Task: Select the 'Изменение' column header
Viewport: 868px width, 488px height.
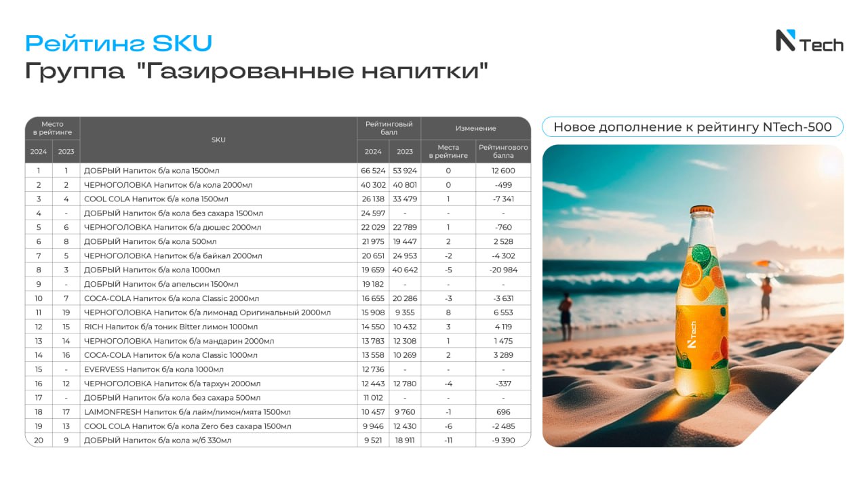Action: (x=475, y=128)
